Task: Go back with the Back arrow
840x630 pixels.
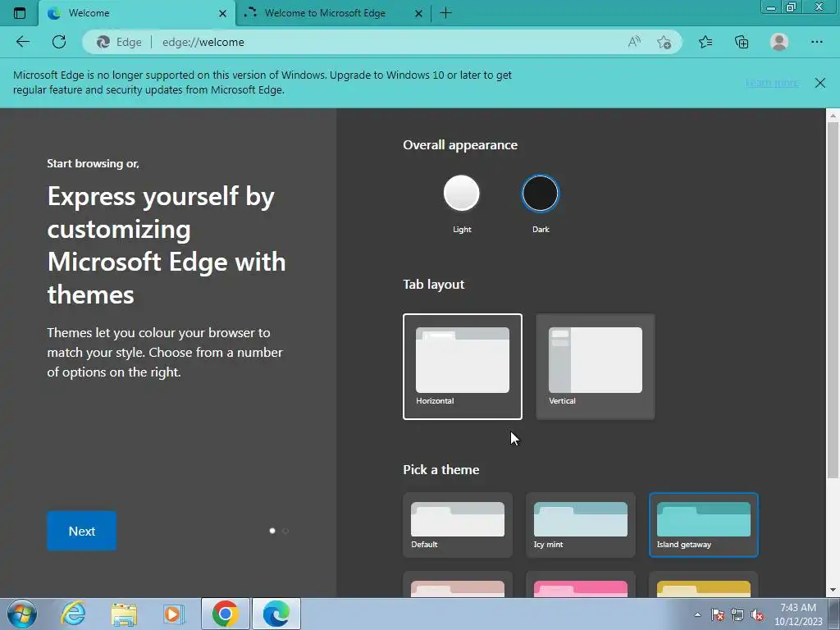Action: tap(23, 42)
